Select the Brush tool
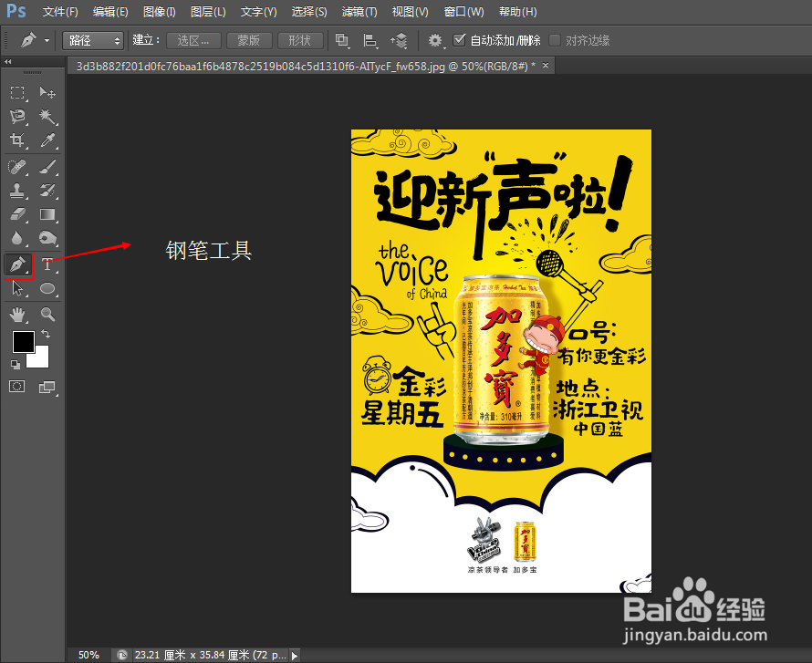This screenshot has width=812, height=663. 47,167
